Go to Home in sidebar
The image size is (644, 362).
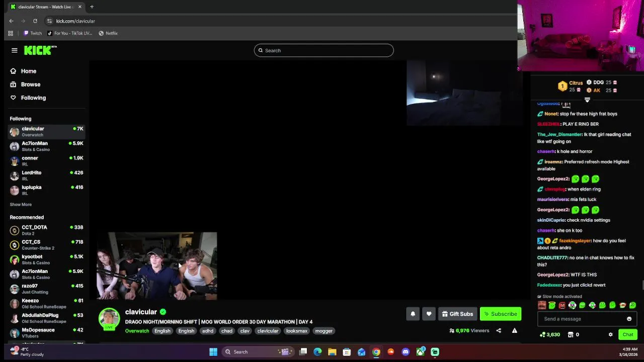(x=23, y=71)
